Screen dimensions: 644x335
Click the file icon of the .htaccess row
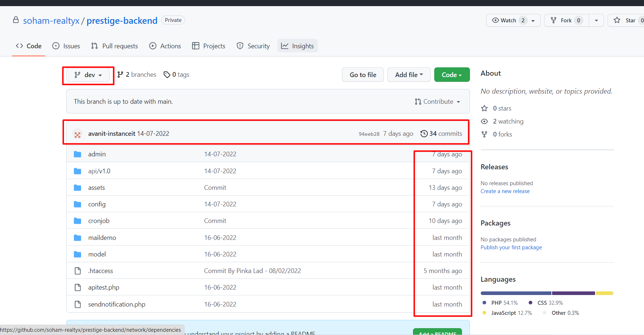(x=77, y=271)
